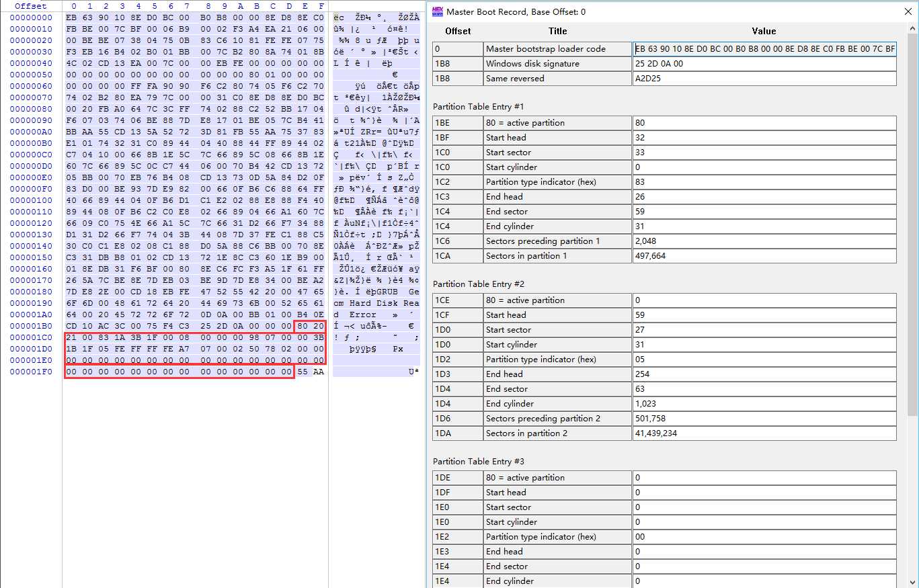The height and width of the screenshot is (588, 919).
Task: Click Start sector value 33 in Entry #1
Action: [x=764, y=153]
